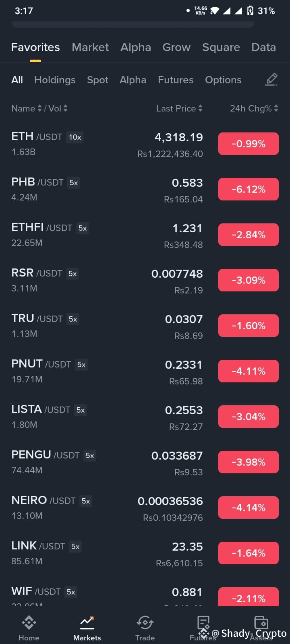
Task: Tap the ETH -0.99% change button
Action: (249, 144)
